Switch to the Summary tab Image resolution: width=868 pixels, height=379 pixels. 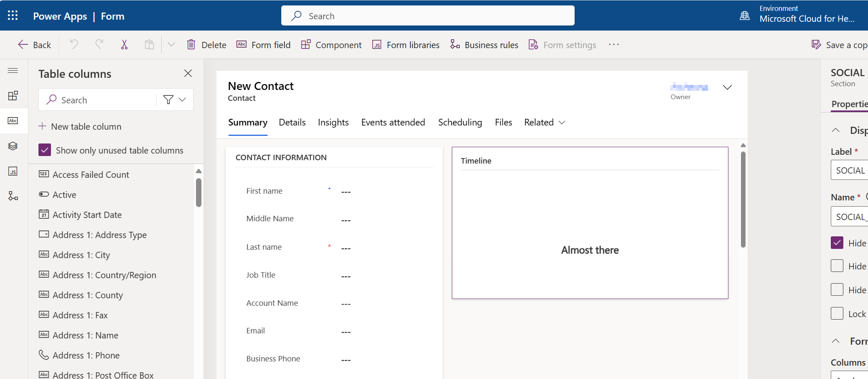(248, 122)
